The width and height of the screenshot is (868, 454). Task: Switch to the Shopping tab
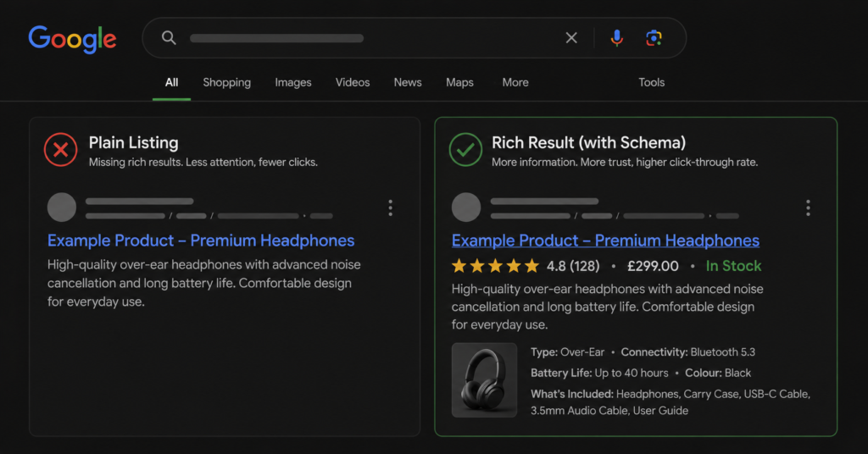point(227,82)
